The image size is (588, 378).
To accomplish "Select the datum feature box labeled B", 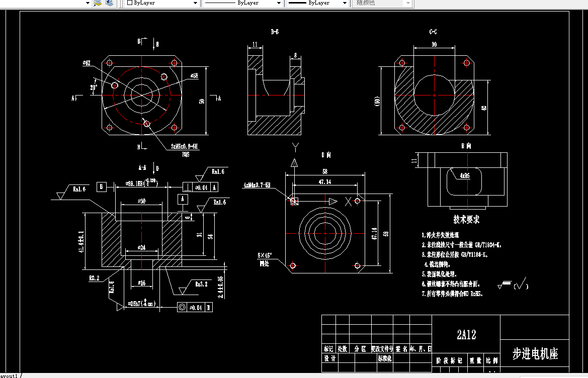I will [x=102, y=187].
